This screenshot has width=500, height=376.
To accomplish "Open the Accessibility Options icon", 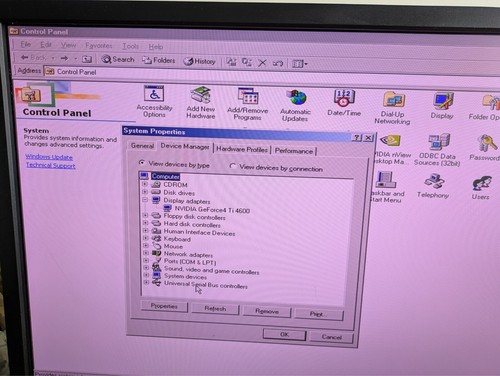I will [154, 101].
